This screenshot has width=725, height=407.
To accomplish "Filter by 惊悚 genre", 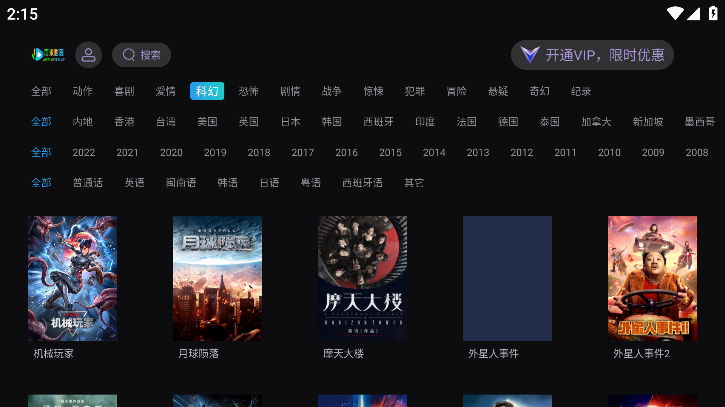I will tap(374, 91).
